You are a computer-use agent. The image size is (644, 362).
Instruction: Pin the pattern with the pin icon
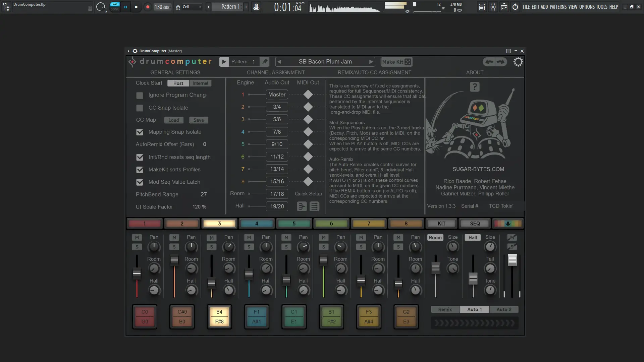click(265, 62)
